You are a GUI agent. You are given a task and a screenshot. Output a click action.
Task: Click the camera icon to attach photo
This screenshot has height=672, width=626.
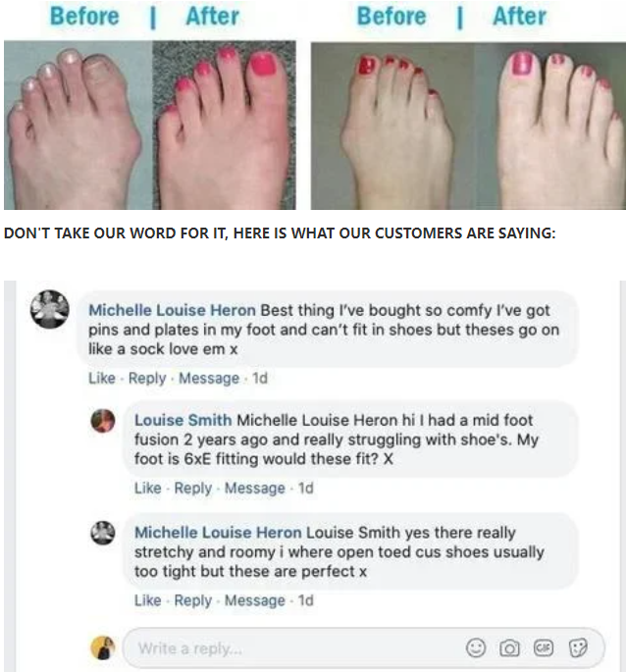509,648
